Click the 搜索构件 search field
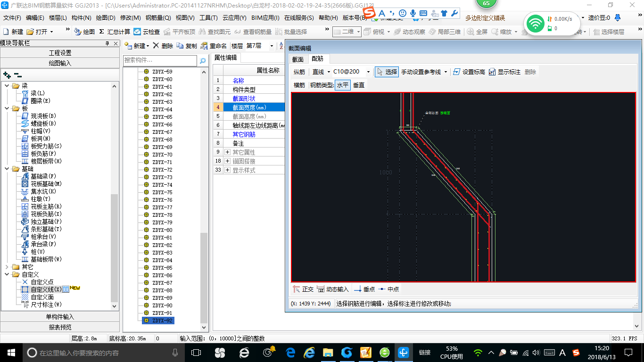This screenshot has width=644, height=362. (x=160, y=61)
